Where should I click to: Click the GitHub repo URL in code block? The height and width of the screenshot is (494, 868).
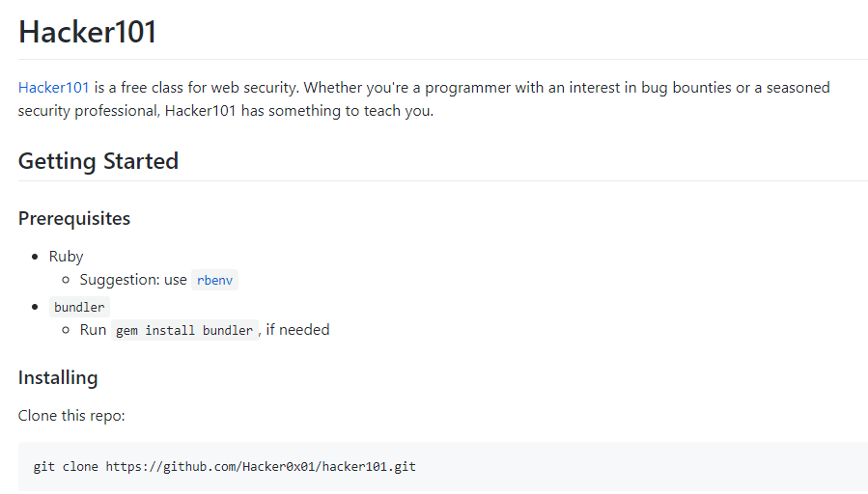click(x=261, y=467)
